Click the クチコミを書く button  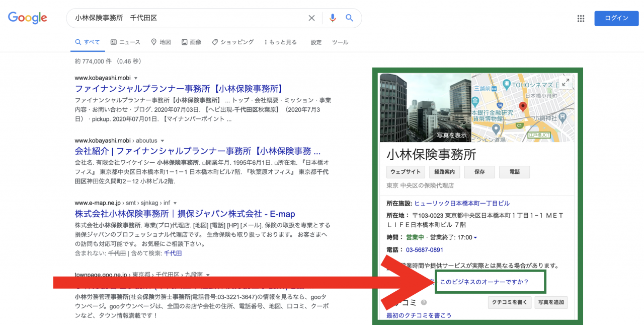(510, 302)
